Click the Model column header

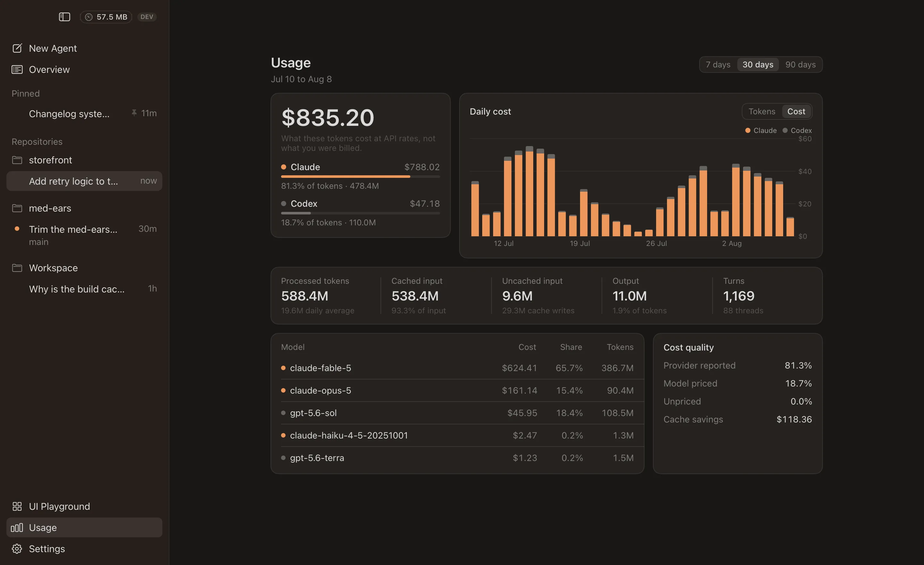coord(293,347)
